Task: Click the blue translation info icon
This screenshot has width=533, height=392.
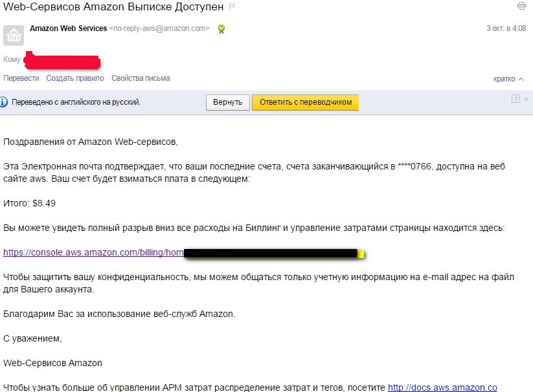Action: (4, 102)
